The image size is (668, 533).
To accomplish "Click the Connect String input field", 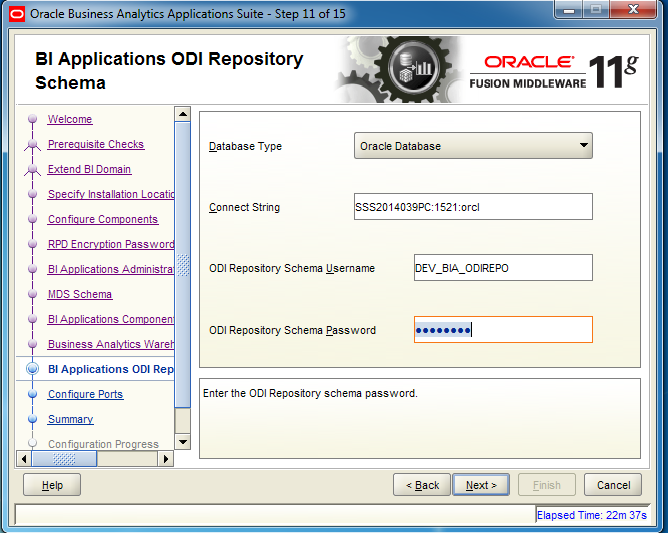I will coord(473,207).
